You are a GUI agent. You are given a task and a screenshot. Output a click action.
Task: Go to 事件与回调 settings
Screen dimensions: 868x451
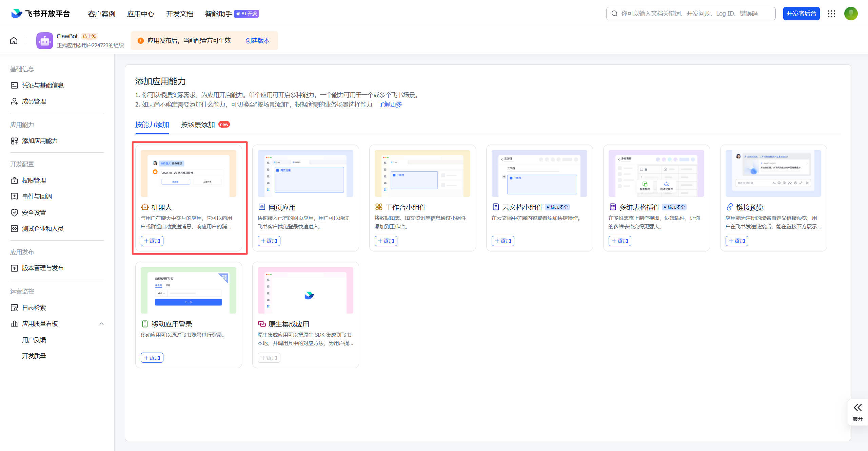[x=37, y=196]
